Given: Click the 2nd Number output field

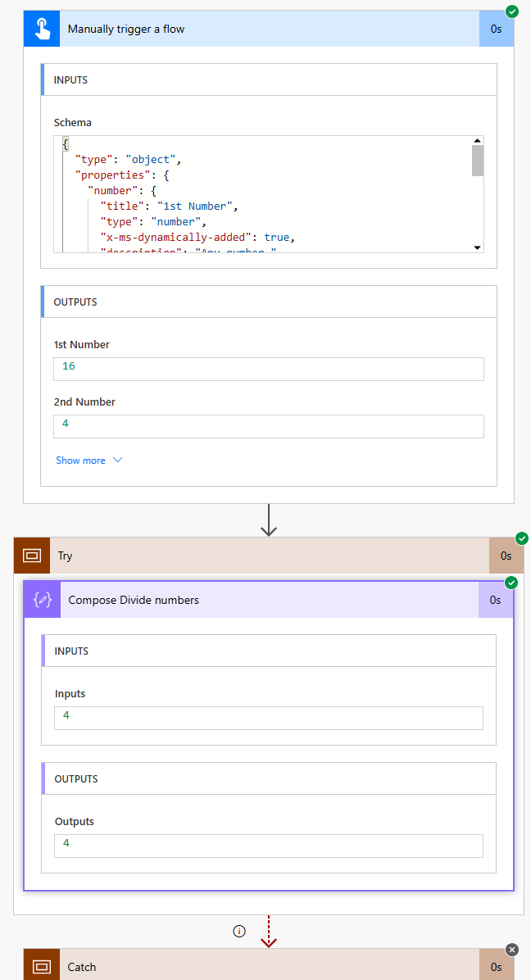Looking at the screenshot, I should pos(269,426).
